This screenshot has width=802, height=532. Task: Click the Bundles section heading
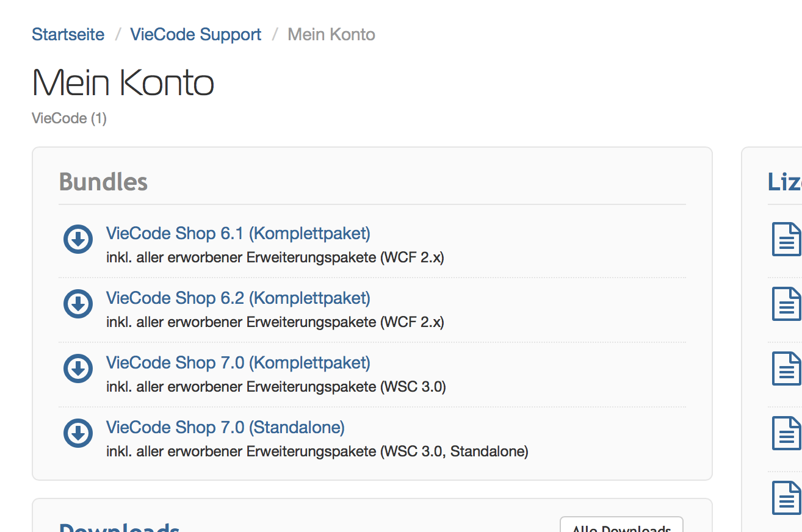103,182
